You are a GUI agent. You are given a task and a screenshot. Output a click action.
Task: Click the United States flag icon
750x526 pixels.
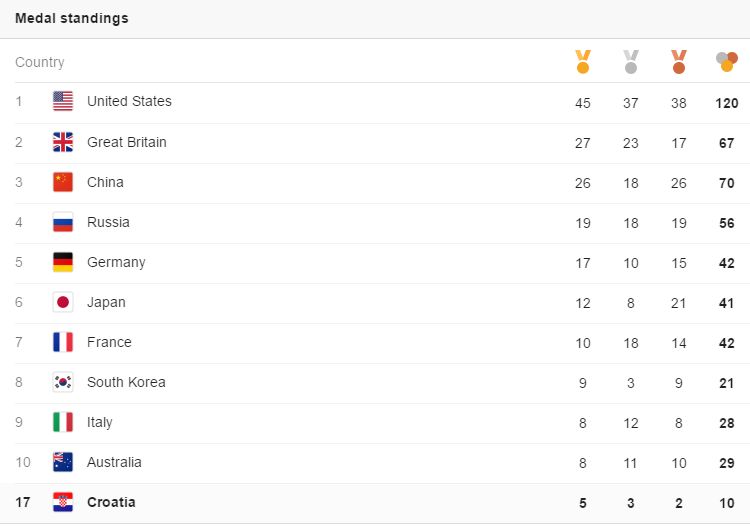click(x=63, y=101)
